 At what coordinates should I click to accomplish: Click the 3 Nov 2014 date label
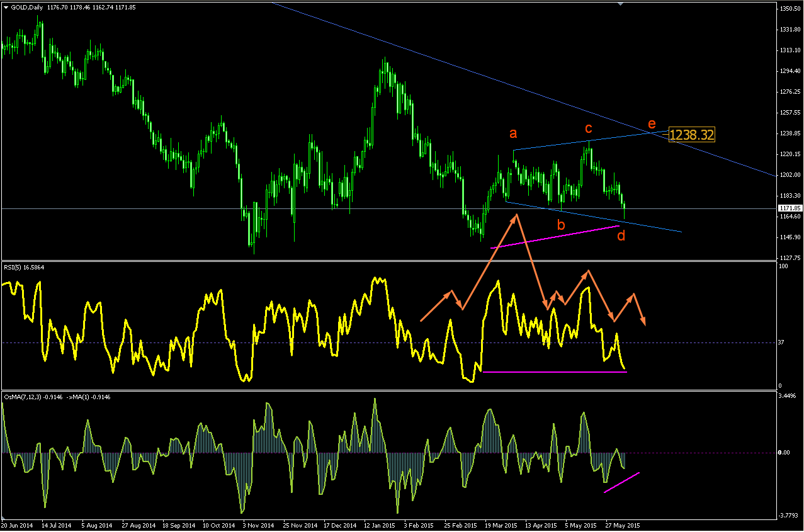coord(260,524)
